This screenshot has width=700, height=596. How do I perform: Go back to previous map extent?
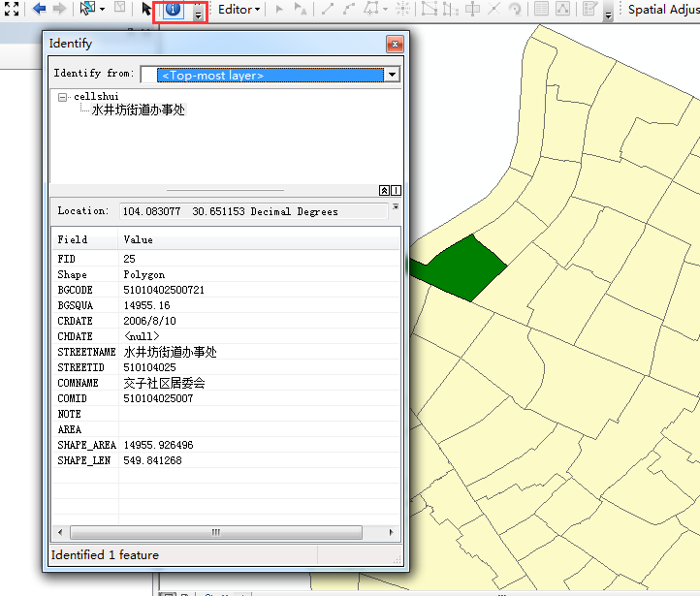pyautogui.click(x=39, y=9)
